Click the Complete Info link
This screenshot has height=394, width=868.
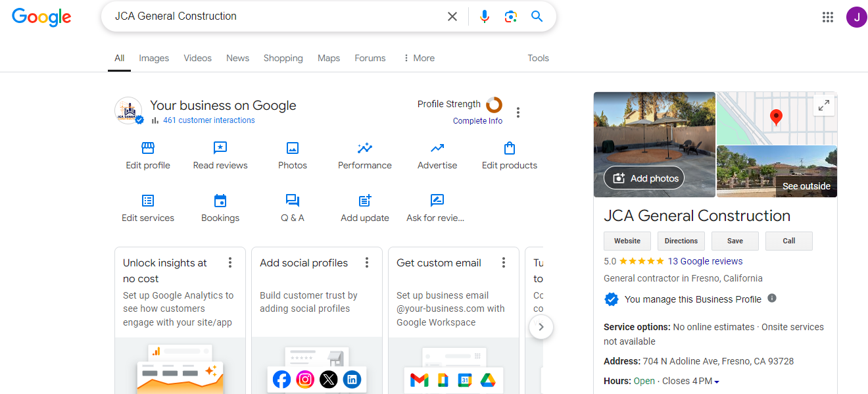[x=477, y=121]
